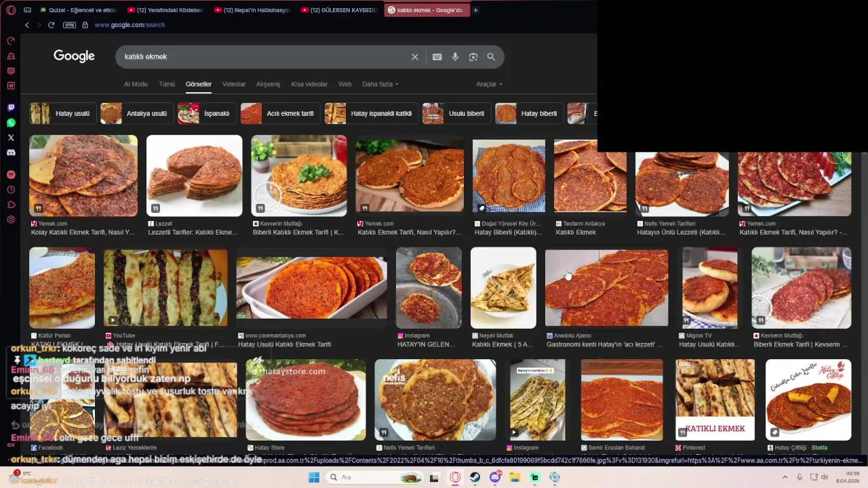Open the Alışveriş results tab
This screenshot has width=868, height=488.
[268, 84]
